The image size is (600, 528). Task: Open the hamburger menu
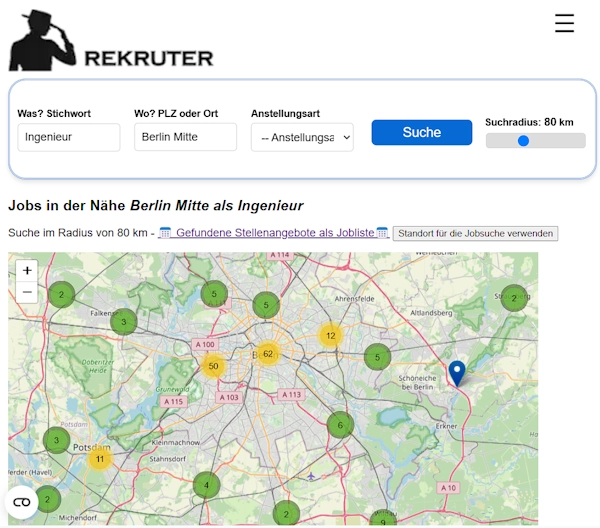pyautogui.click(x=564, y=23)
